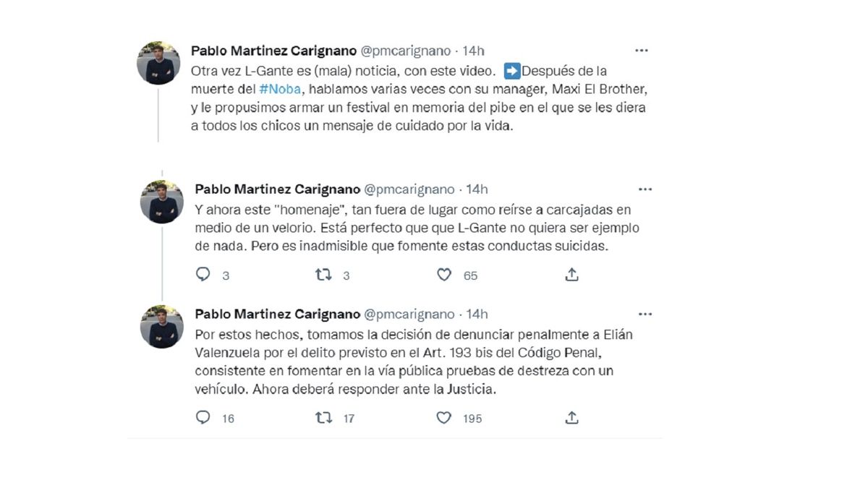
Task: Share the tweet about Art. 193 bis
Action: click(x=571, y=417)
